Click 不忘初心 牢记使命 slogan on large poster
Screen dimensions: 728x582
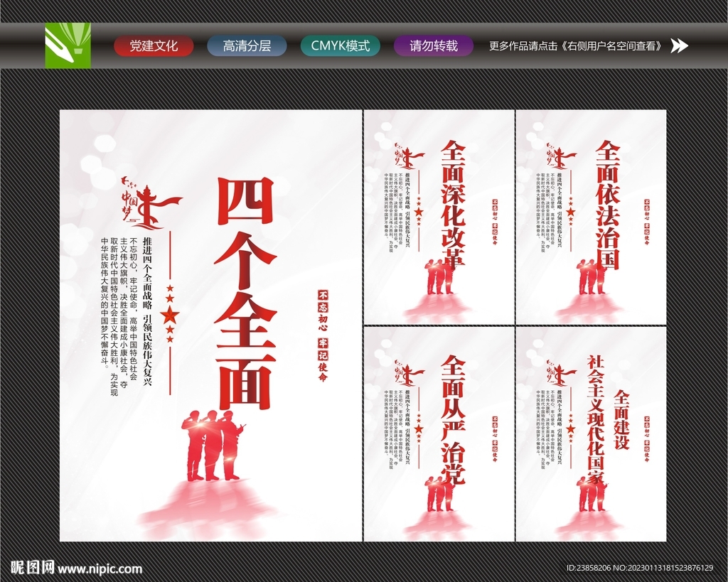(323, 336)
